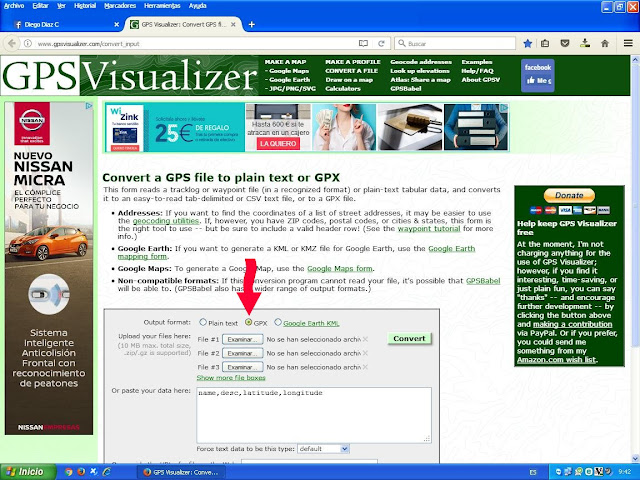Image resolution: width=640 pixels, height=480 pixels.
Task: Open the bookmarks library icon
Action: tap(545, 43)
